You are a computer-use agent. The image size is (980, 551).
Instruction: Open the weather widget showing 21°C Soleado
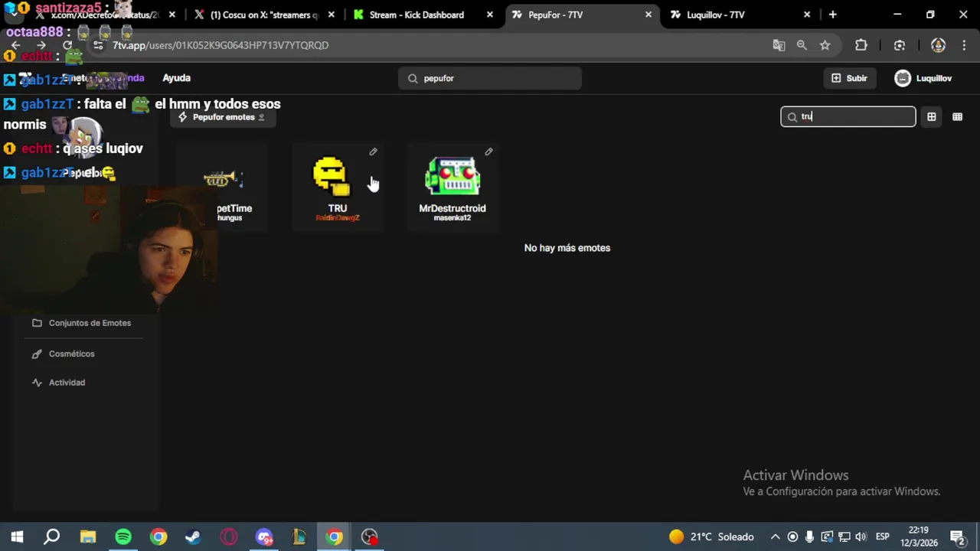[711, 536]
